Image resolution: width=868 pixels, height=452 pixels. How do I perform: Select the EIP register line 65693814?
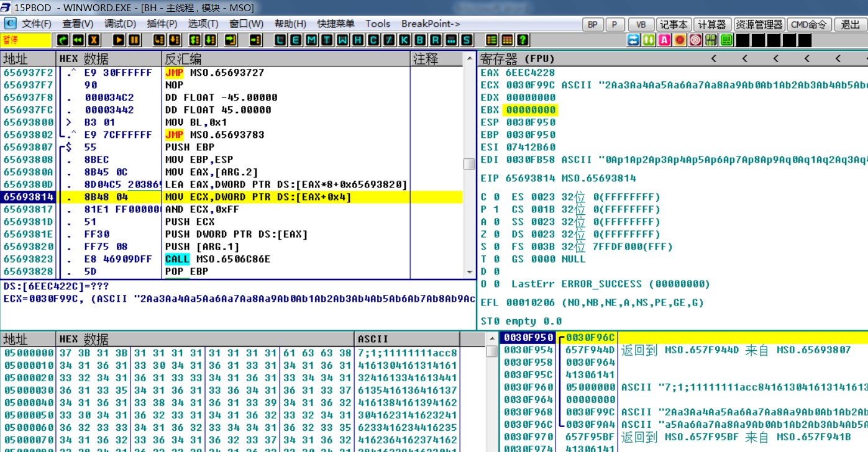[x=558, y=178]
